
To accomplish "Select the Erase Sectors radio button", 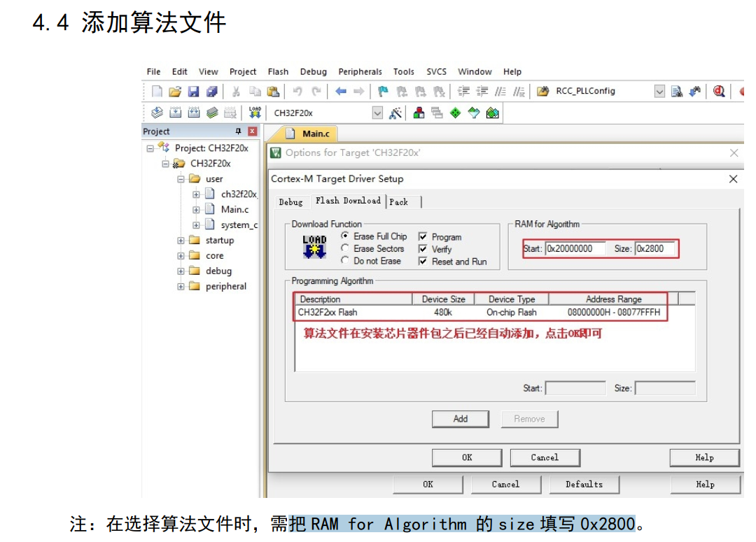I will pyautogui.click(x=345, y=248).
